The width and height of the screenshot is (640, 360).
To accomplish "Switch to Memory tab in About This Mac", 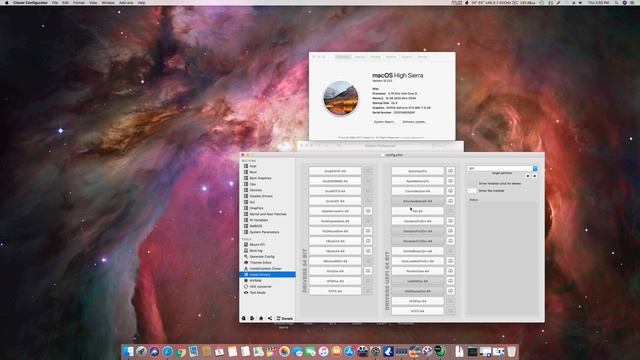I will 391,57.
